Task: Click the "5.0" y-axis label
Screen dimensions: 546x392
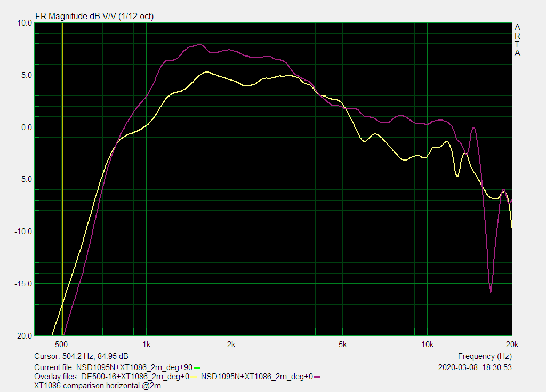Action: [x=27, y=75]
